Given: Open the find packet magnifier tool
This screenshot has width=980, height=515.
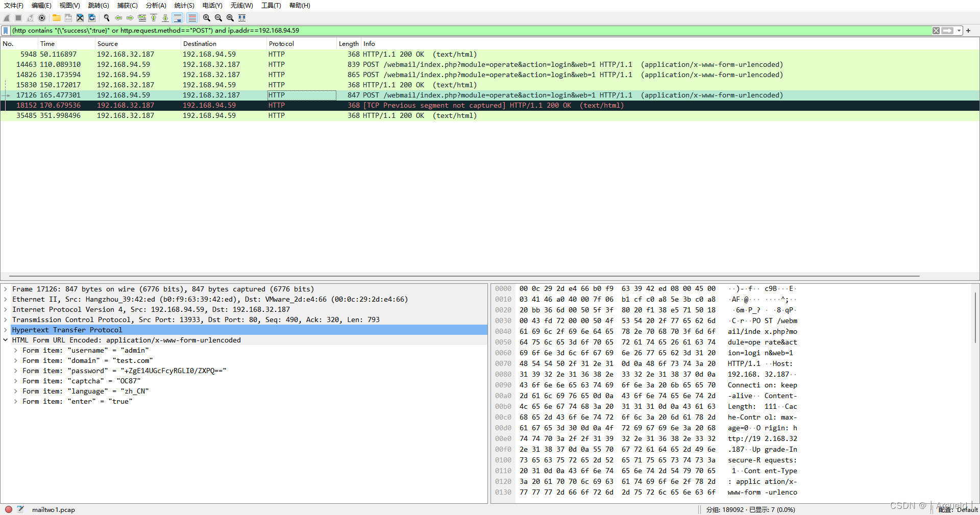Looking at the screenshot, I should (107, 18).
